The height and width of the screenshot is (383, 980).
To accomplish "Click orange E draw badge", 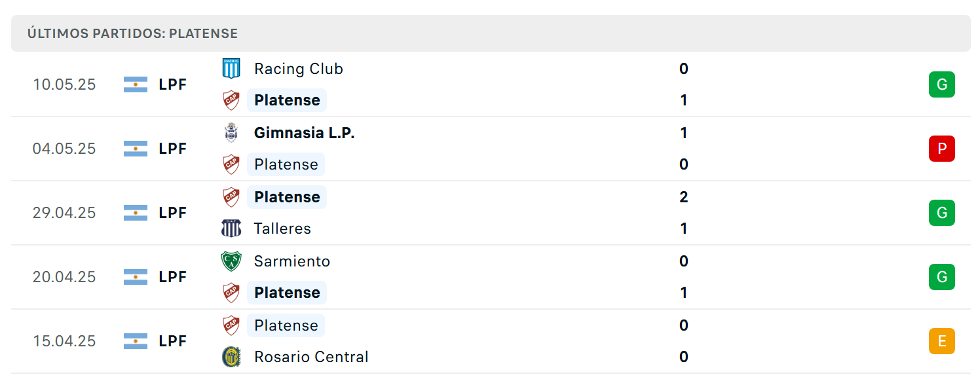I will [942, 341].
